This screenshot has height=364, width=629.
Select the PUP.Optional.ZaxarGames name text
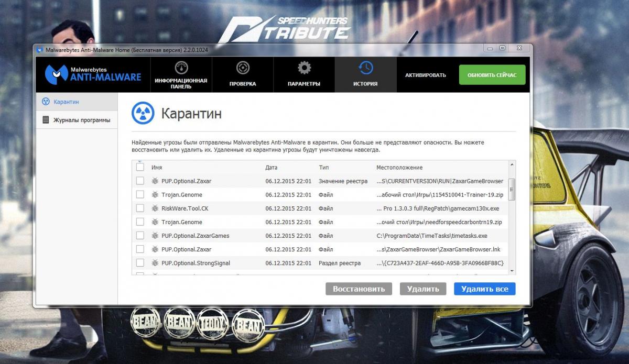(x=196, y=236)
